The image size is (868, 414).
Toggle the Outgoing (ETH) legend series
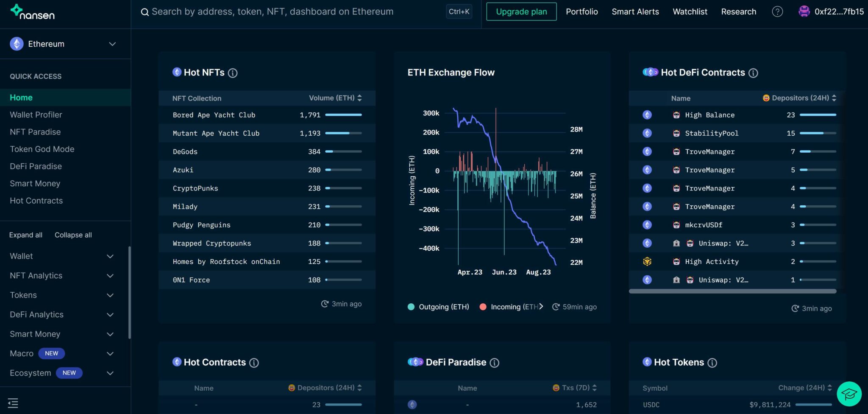[x=438, y=307]
